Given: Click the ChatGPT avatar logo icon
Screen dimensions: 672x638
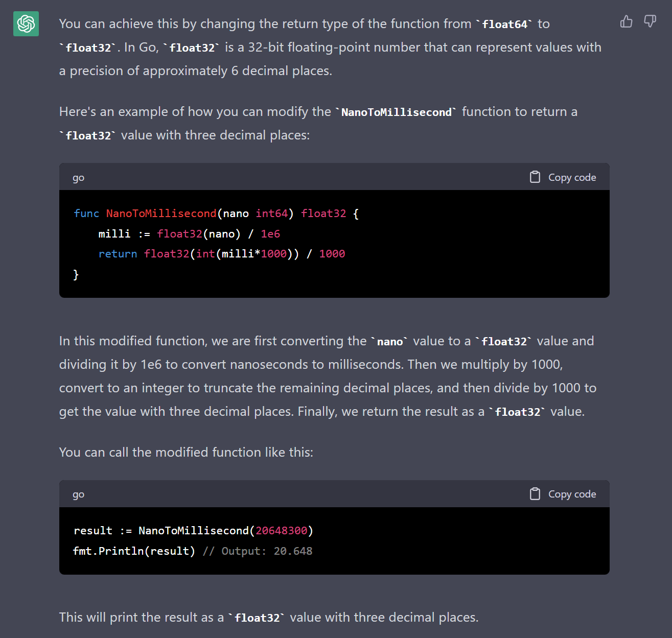Looking at the screenshot, I should click(26, 23).
